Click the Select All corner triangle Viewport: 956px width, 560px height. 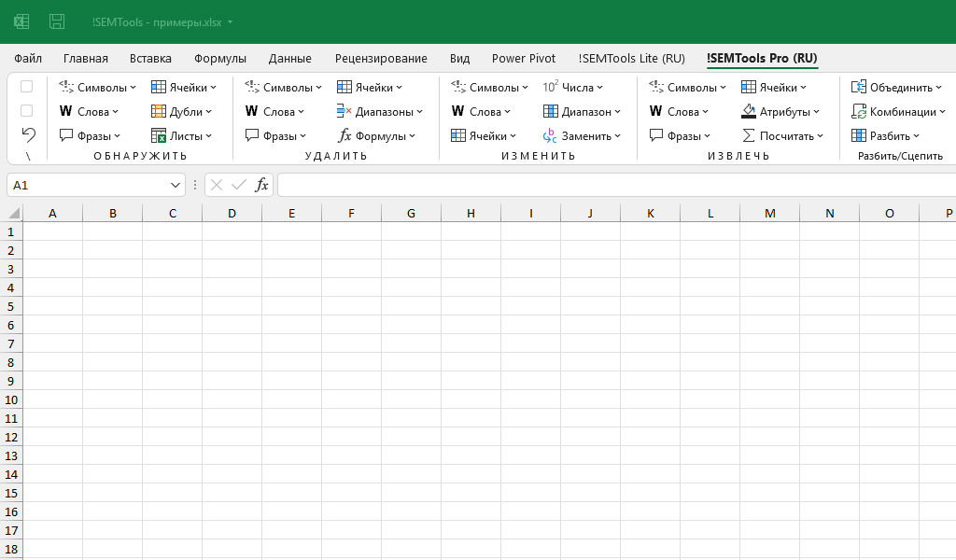point(12,214)
